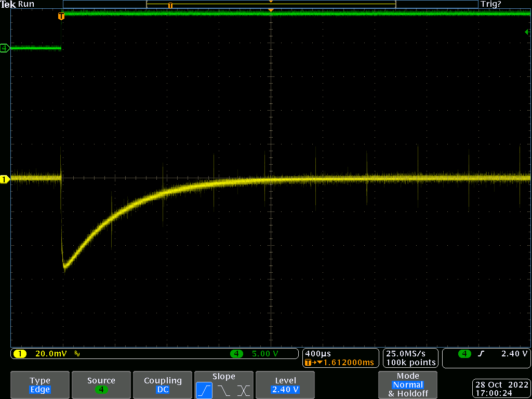Viewport: 532px width, 399px height.
Task: Click the channel 4 badge in trigger readout
Action: (x=464, y=354)
